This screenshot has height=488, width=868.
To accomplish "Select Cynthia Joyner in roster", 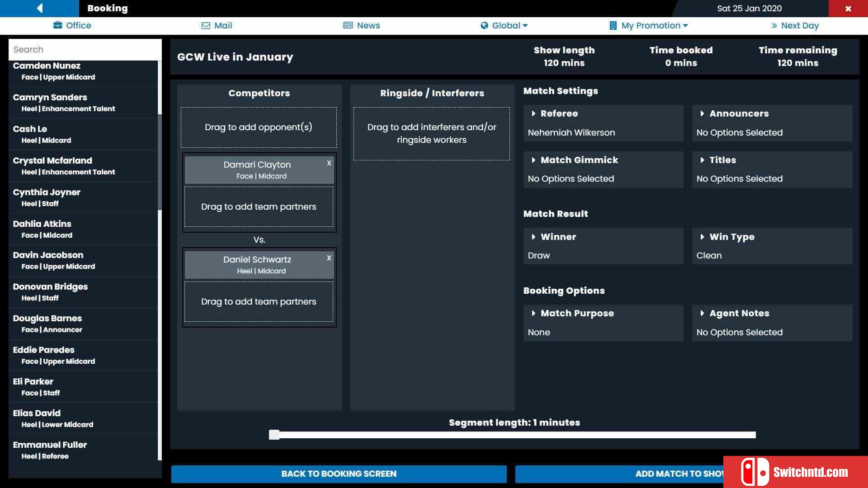I will (83, 197).
